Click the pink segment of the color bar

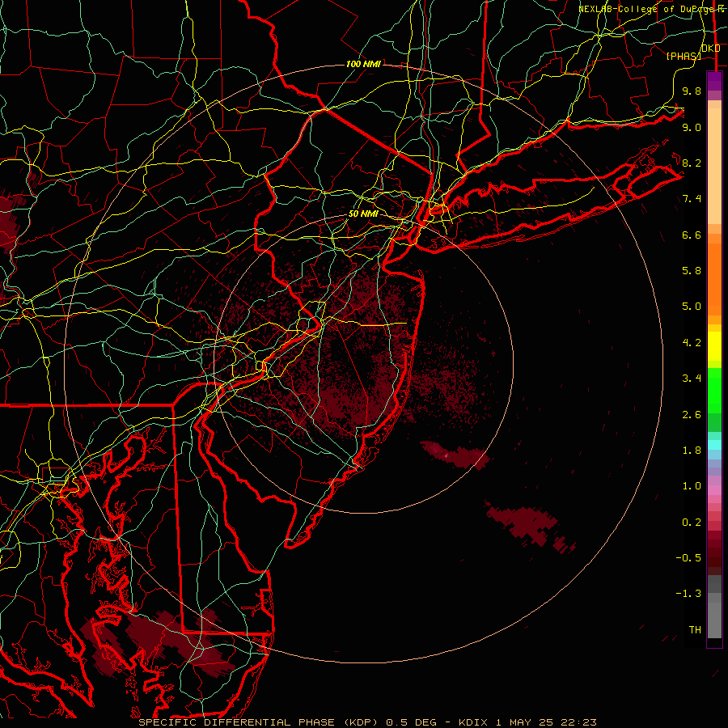714,490
